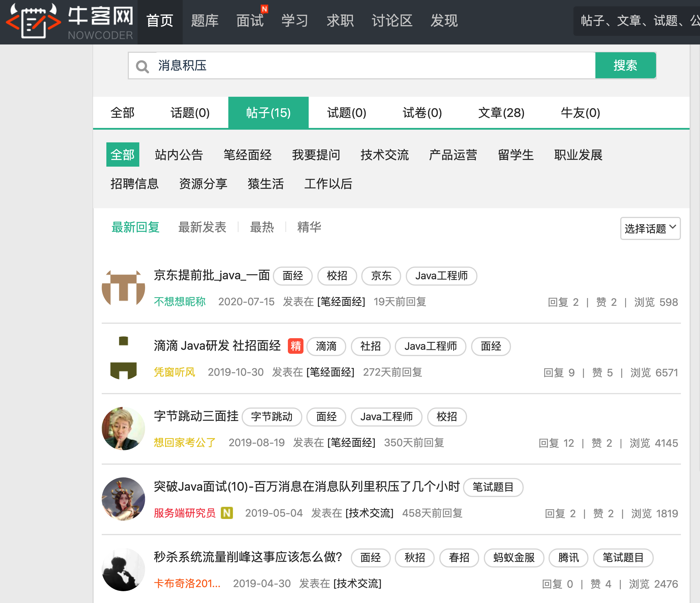Click the magnifier icon in search box

pos(142,66)
